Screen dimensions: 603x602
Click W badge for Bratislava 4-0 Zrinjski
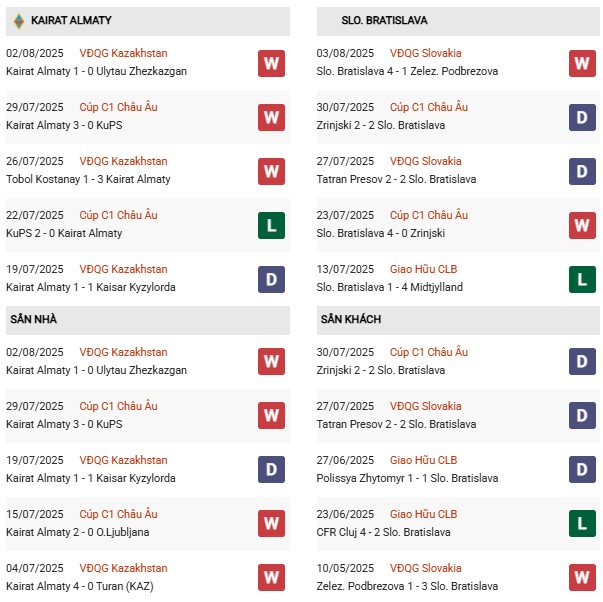583,225
